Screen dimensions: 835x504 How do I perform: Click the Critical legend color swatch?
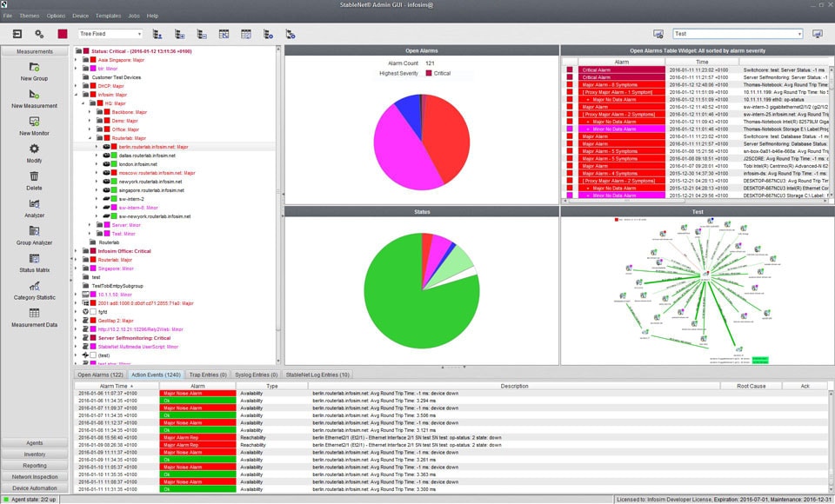(428, 73)
